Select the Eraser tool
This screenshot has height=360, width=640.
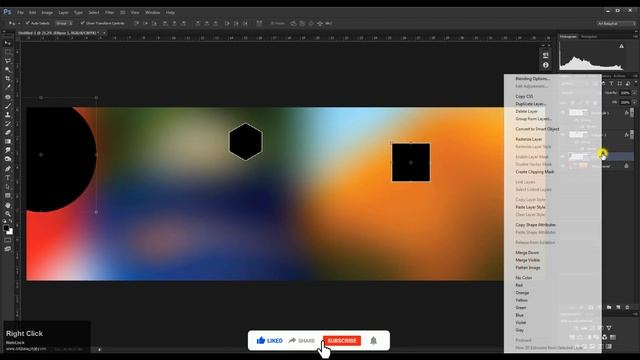point(8,133)
